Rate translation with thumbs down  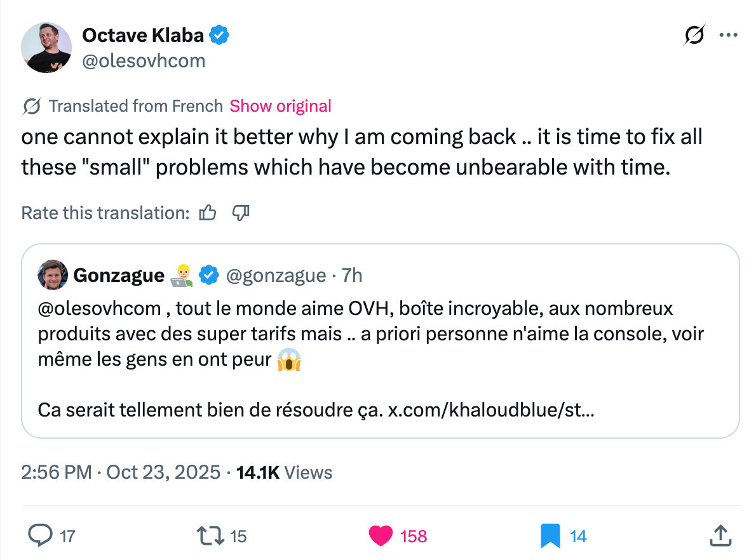tap(241, 213)
